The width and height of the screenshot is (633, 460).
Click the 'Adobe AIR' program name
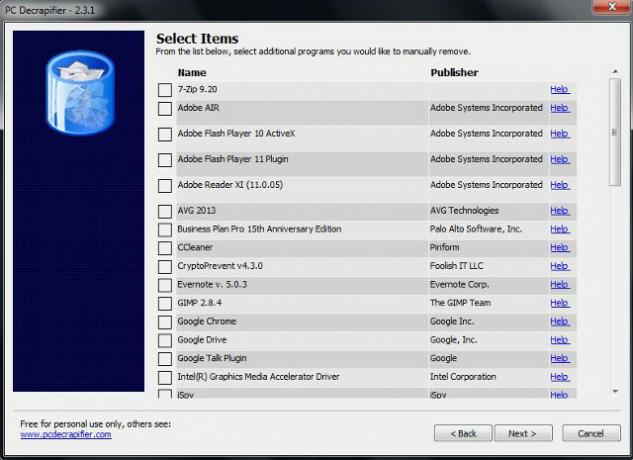[x=198, y=108]
